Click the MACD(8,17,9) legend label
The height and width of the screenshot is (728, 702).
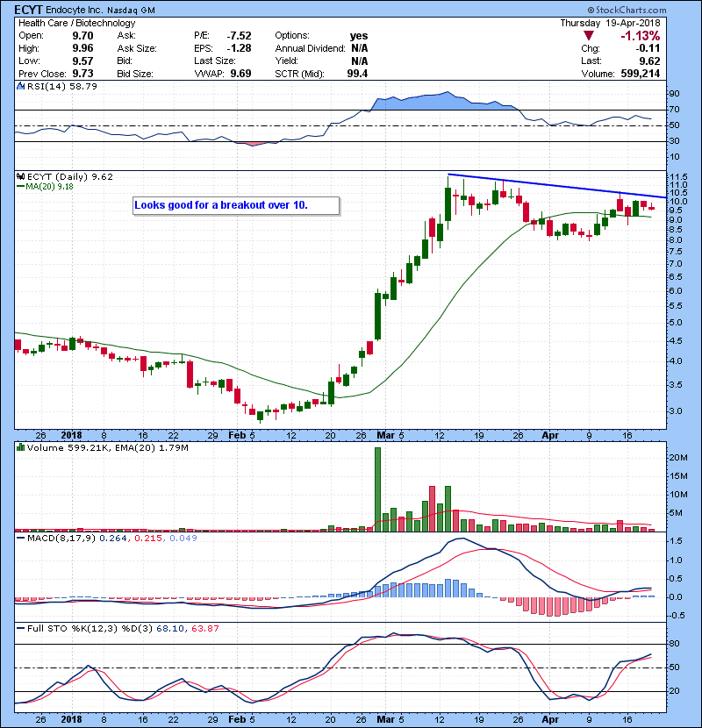(61, 539)
